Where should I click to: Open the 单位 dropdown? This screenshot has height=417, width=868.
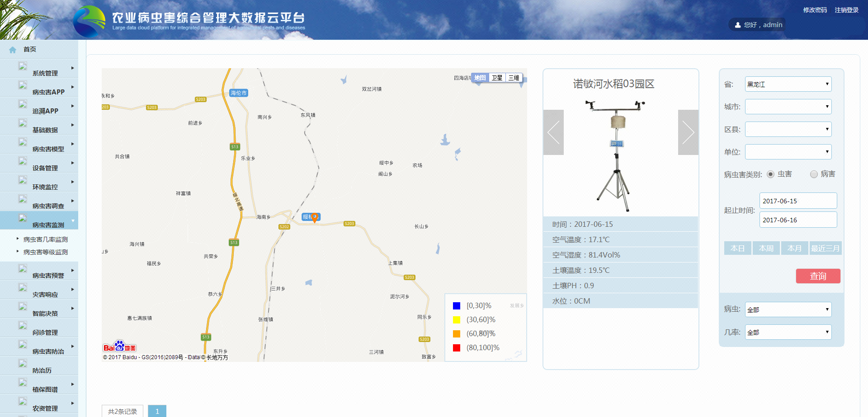click(788, 152)
